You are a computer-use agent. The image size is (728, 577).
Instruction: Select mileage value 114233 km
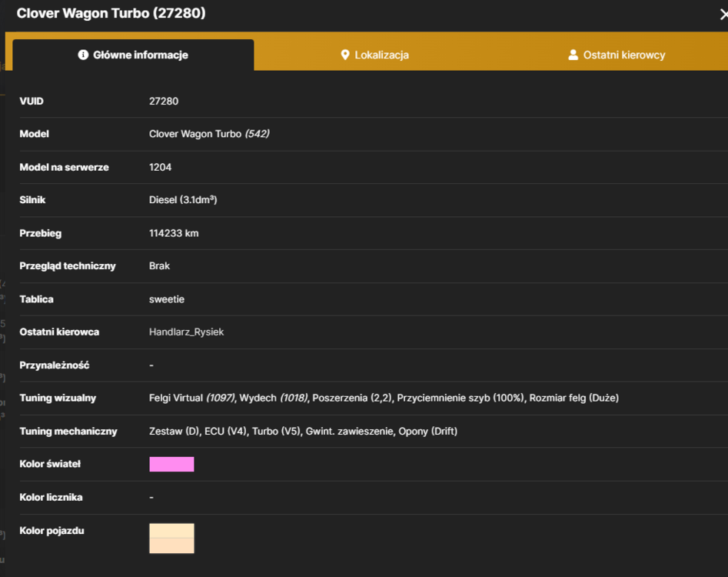(x=174, y=233)
